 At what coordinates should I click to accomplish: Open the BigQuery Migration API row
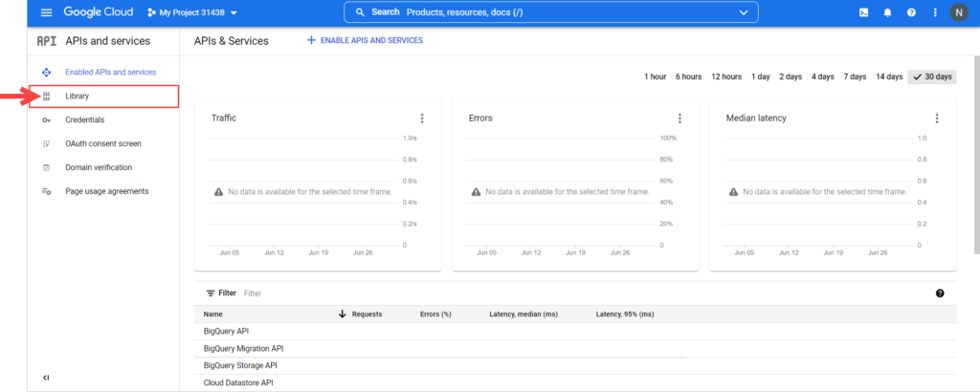click(575, 348)
